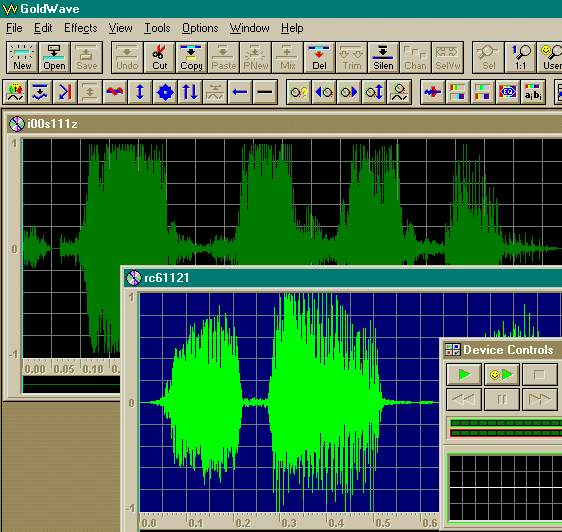
Task: Click the blue gear mechanize effect icon
Action: 165,92
